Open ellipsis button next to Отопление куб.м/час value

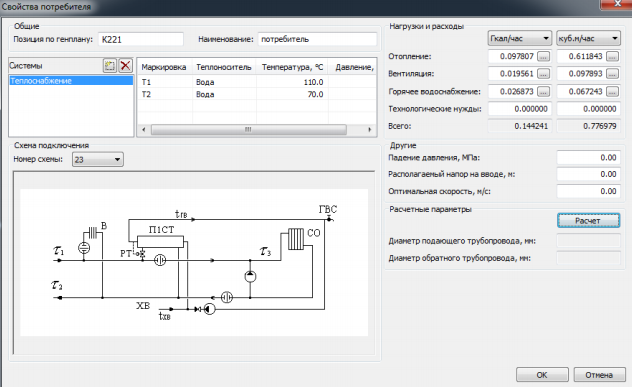[x=612, y=56]
